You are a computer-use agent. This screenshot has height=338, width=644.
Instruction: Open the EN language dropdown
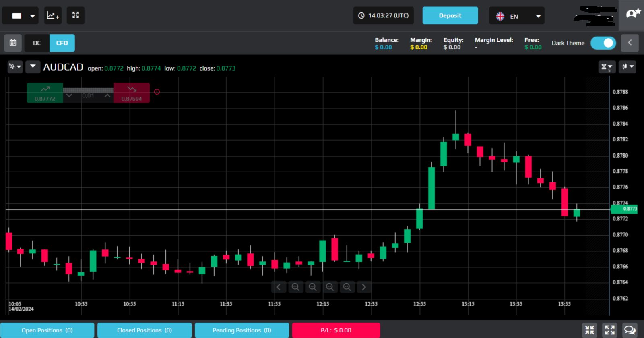point(517,16)
